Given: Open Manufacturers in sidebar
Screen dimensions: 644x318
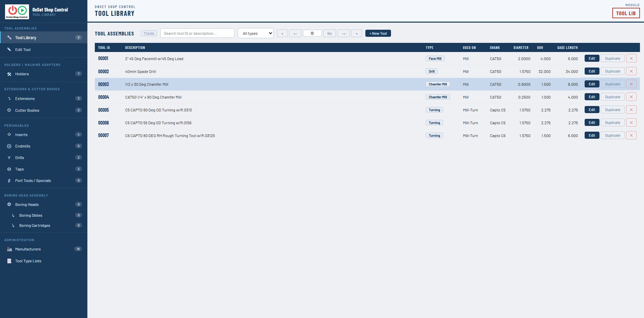Looking at the screenshot, I should point(44,249).
